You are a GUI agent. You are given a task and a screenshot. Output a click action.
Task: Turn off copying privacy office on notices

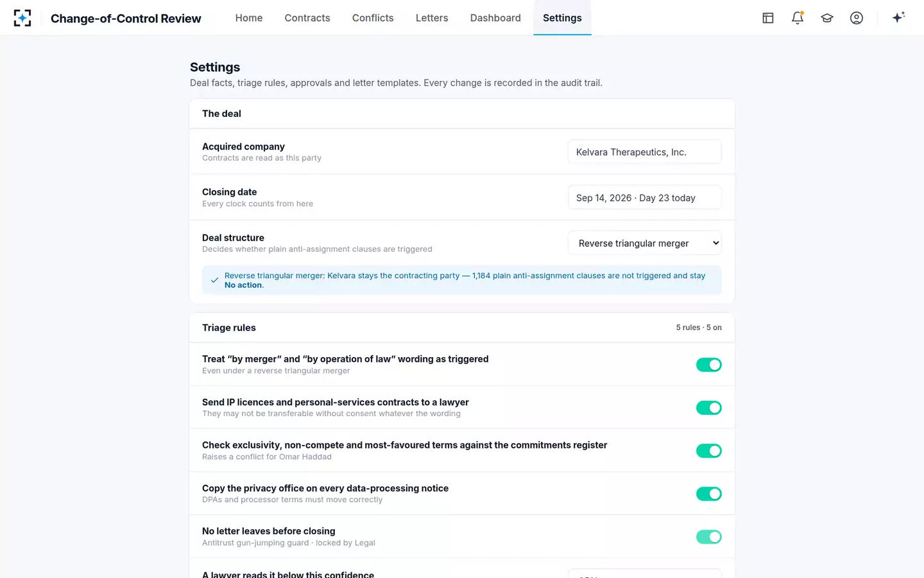709,494
